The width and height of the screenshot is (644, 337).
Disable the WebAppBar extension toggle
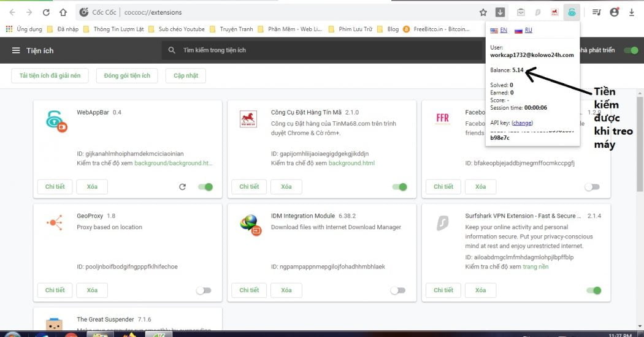click(x=205, y=187)
